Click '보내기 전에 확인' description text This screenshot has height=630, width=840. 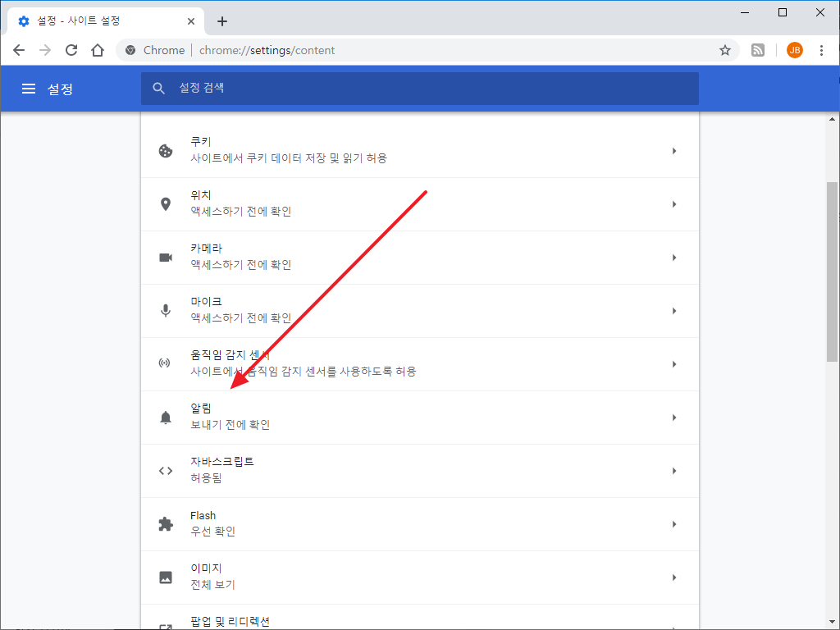(231, 425)
